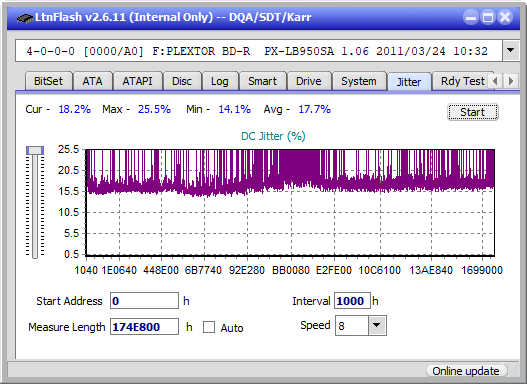527x384 pixels.
Task: Open the Smart tab
Action: 262,81
